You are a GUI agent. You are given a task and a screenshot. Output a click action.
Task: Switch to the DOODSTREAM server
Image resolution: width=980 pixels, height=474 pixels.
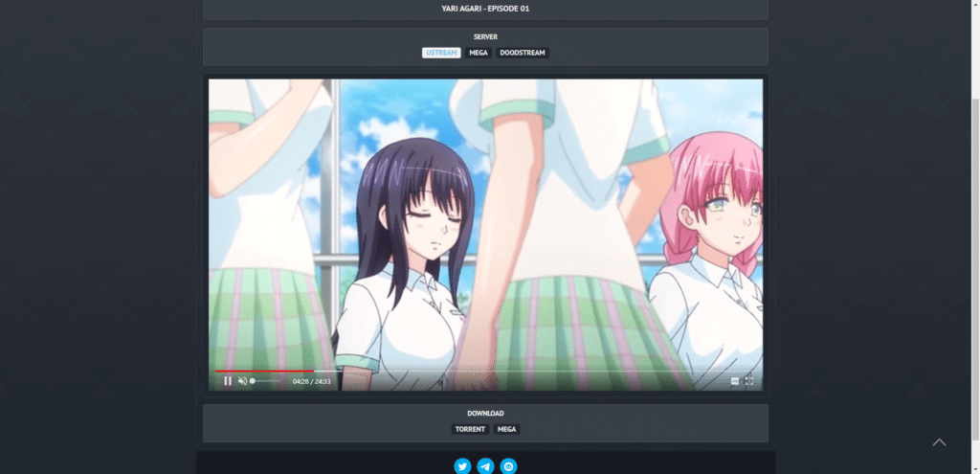pos(523,54)
